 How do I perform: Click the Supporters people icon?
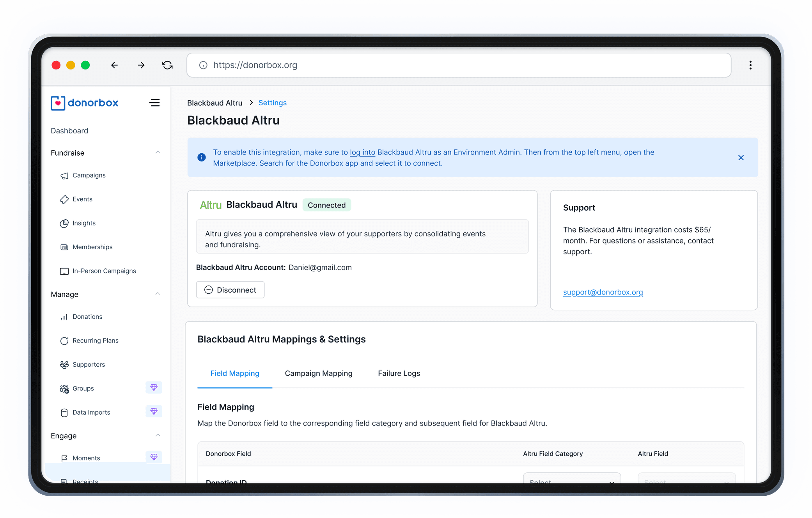pyautogui.click(x=64, y=365)
